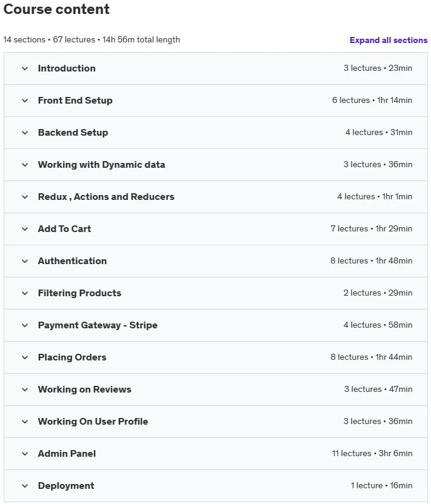431x504 pixels.
Task: Expand the Front End Setup chevron
Action: [x=25, y=101]
